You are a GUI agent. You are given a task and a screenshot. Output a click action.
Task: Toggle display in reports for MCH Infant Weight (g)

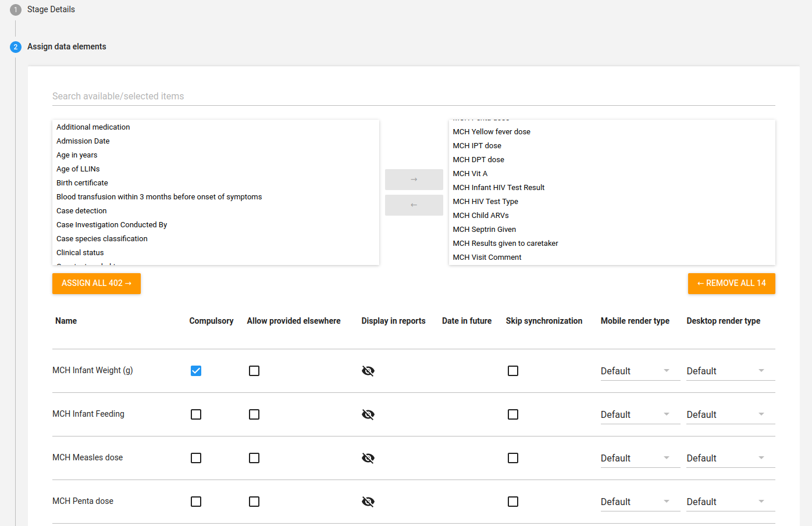[x=368, y=371]
